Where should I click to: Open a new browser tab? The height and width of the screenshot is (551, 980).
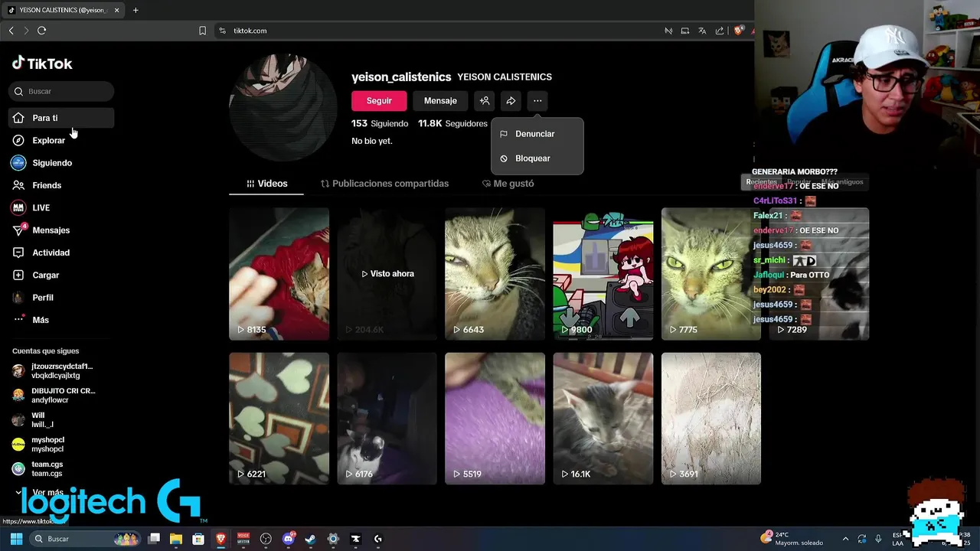(136, 10)
